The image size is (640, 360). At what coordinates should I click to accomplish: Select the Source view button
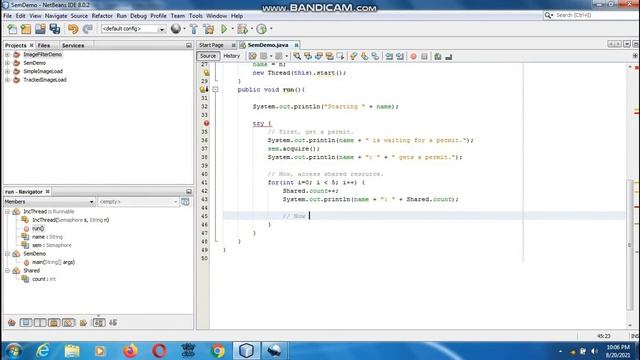[x=208, y=56]
